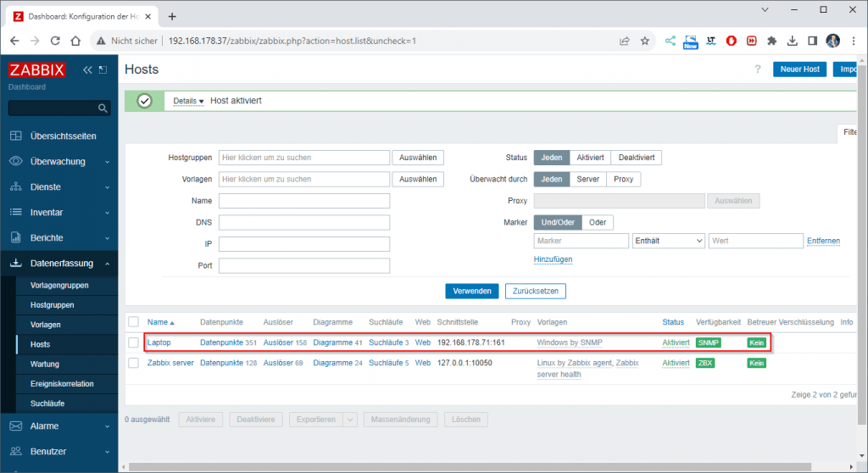The height and width of the screenshot is (473, 868).
Task: Open Hostgruppen submenu item
Action: click(52, 305)
